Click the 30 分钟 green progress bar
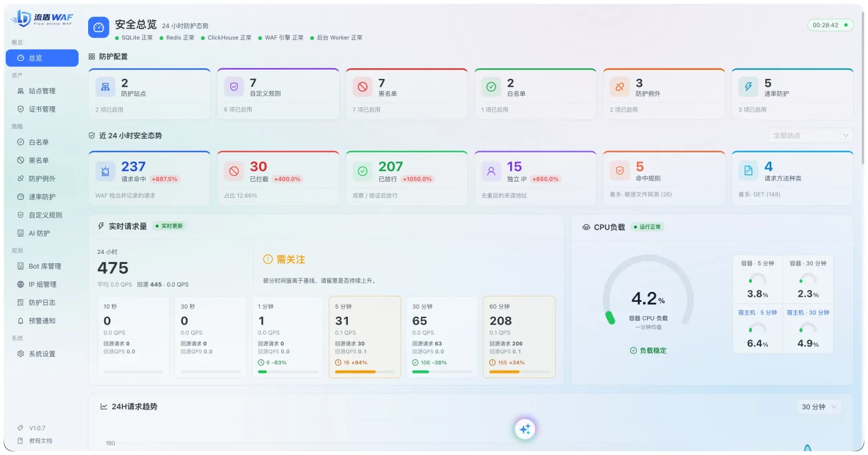This screenshot has width=868, height=455. [x=421, y=371]
